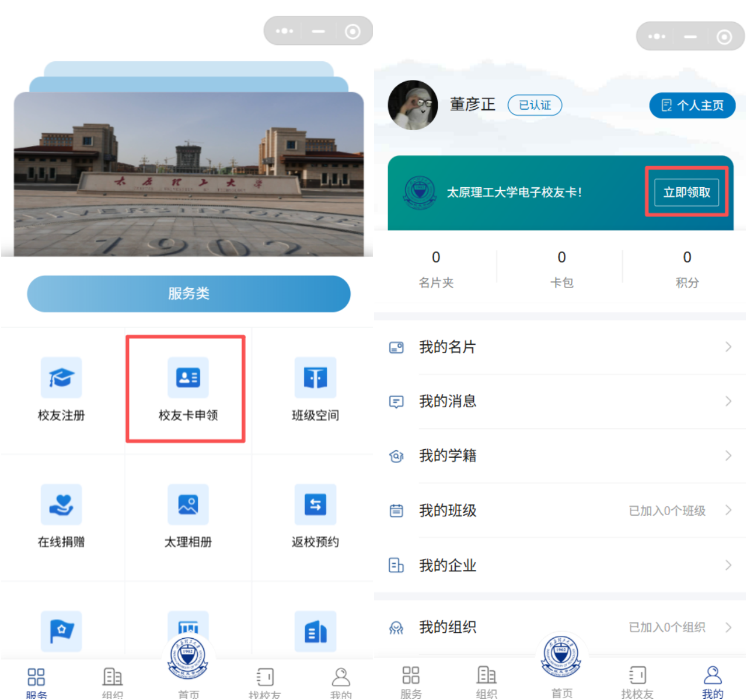Switch to the 我的 tab in right panel
This screenshot has height=700, width=747.
point(713,681)
